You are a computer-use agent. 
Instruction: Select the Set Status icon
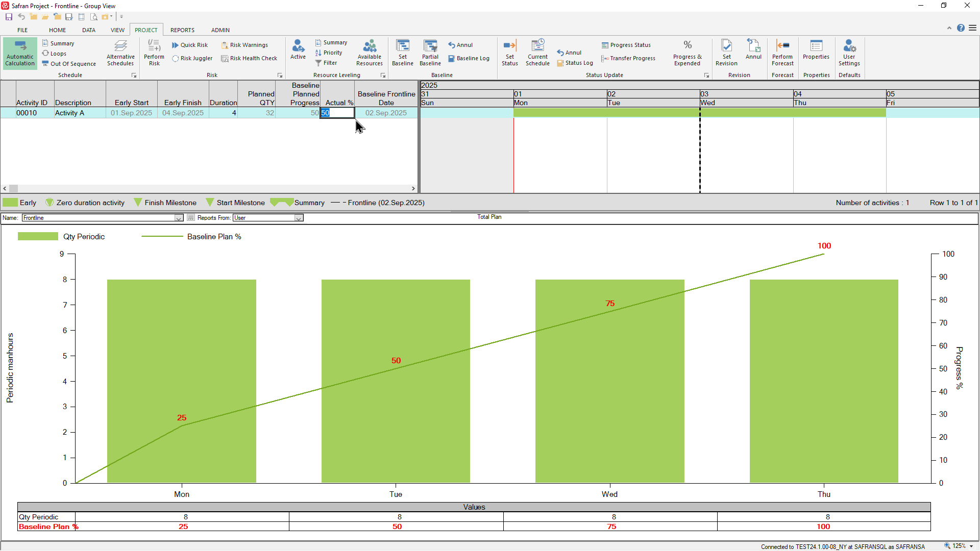[x=509, y=53]
